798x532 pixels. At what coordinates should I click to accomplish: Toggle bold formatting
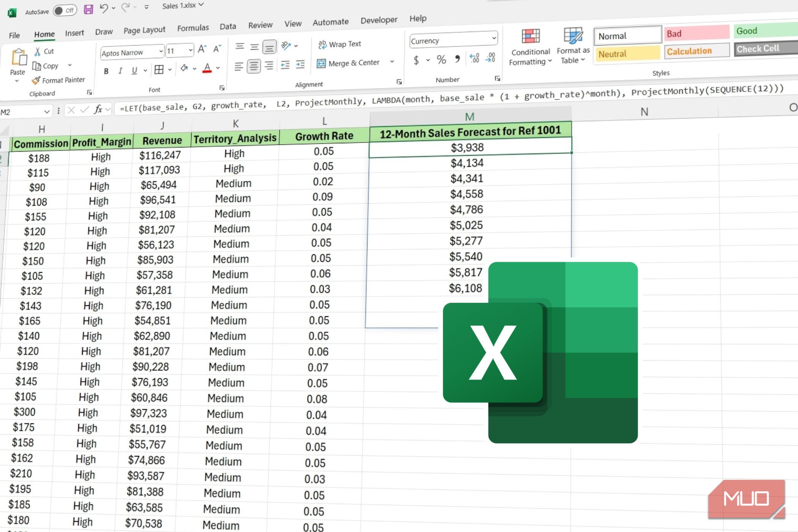(106, 71)
